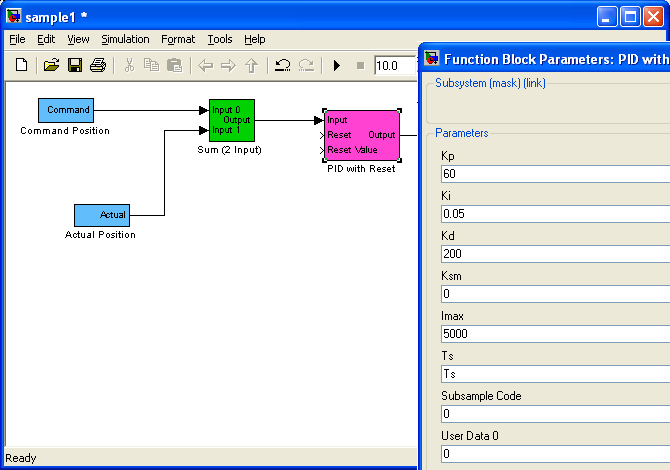
Task: Open the View menu
Action: [x=78, y=39]
